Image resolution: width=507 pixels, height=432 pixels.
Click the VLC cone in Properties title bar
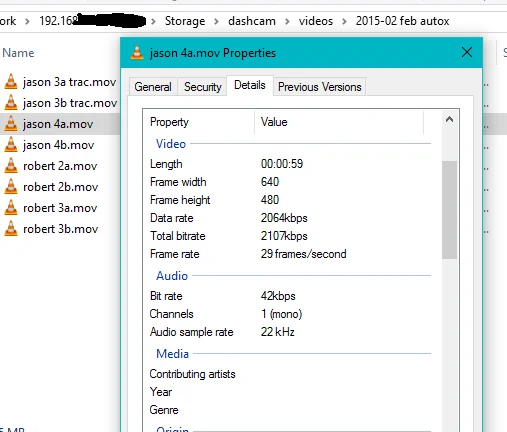[x=137, y=53]
